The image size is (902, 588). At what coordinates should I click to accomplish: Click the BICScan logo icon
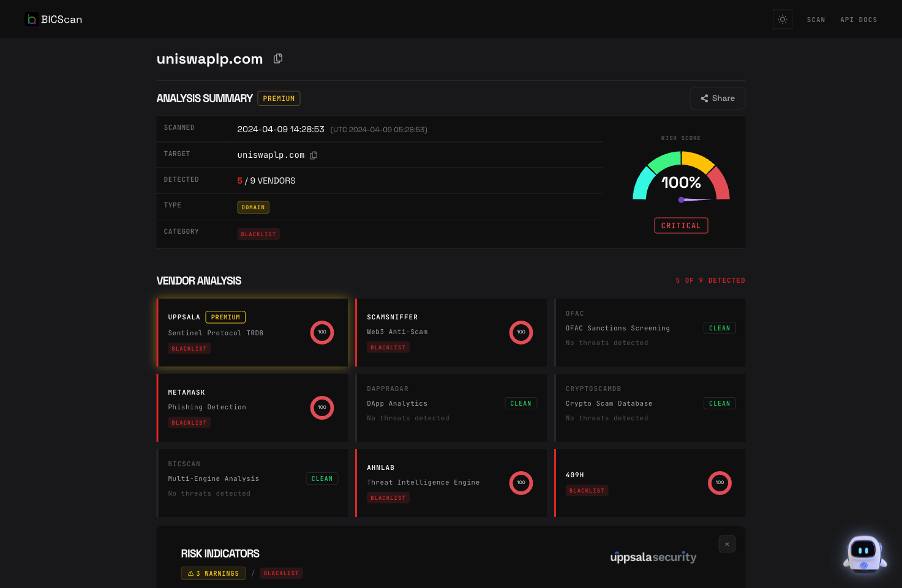pyautogui.click(x=32, y=20)
